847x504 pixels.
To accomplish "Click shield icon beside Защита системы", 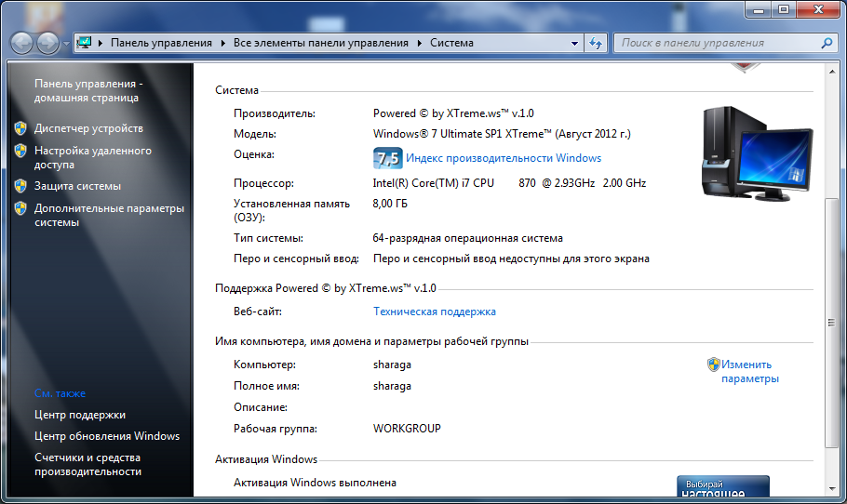I will coord(20,186).
